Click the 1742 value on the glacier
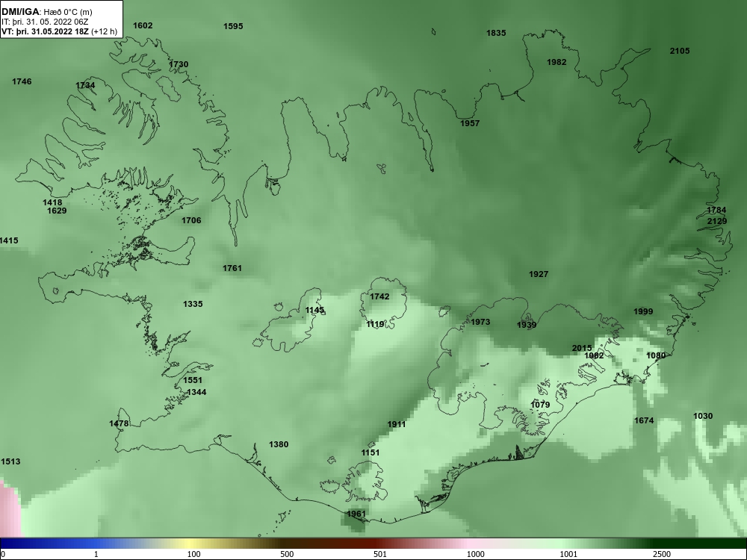 pyautogui.click(x=379, y=296)
